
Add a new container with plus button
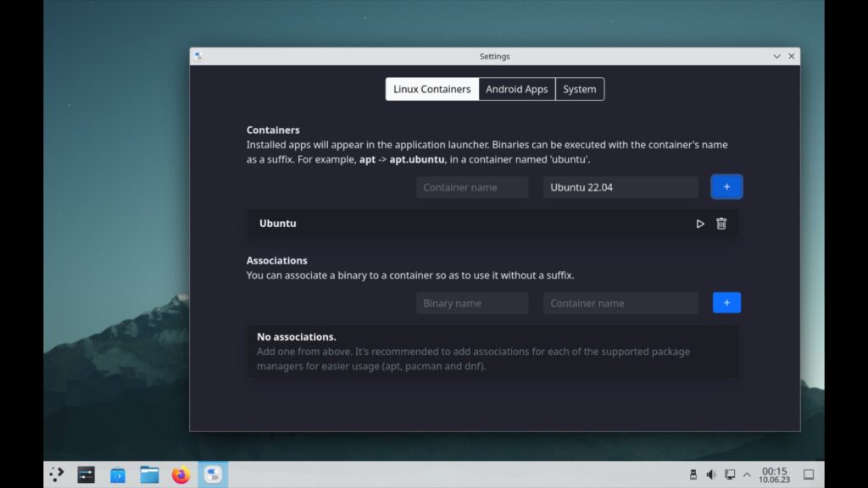click(x=726, y=187)
